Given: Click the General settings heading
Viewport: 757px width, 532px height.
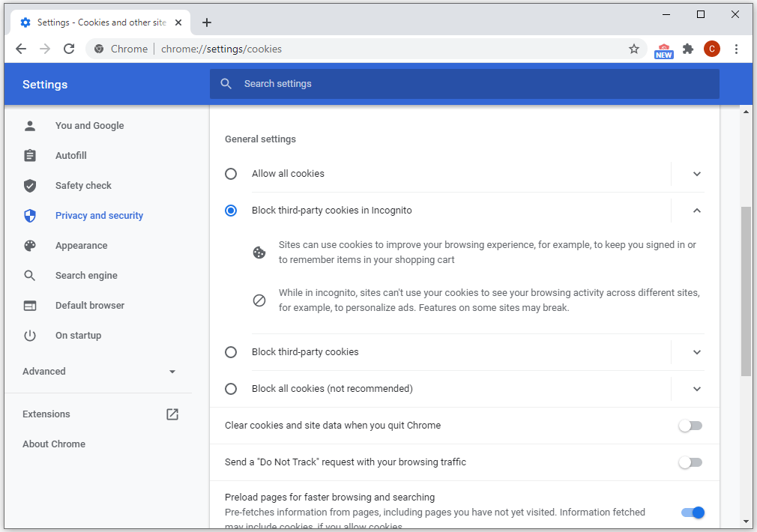Looking at the screenshot, I should [260, 139].
